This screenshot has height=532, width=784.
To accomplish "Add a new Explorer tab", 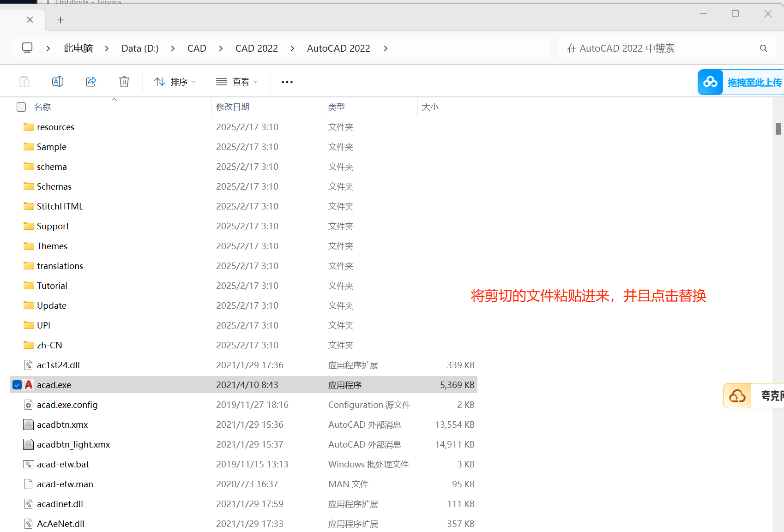I will 60,20.
